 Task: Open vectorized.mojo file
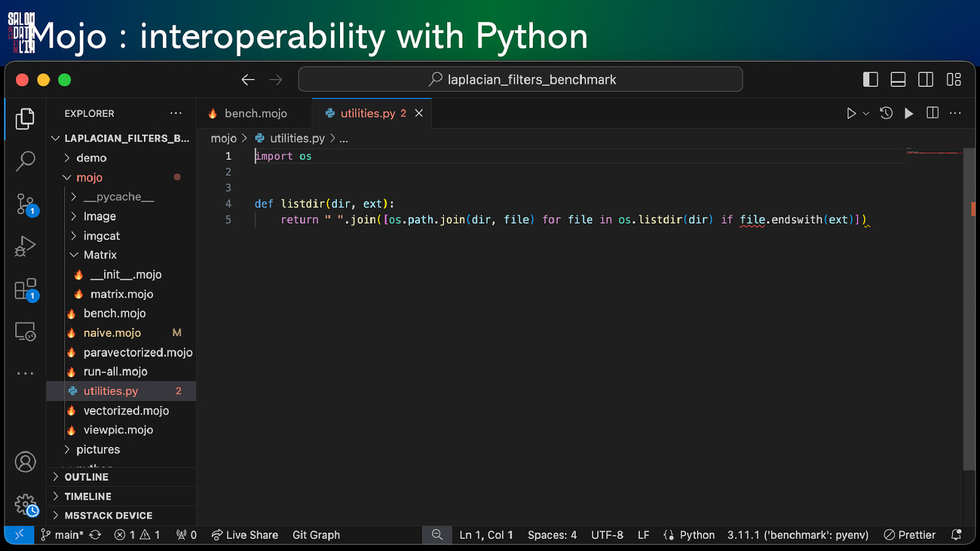point(121,411)
